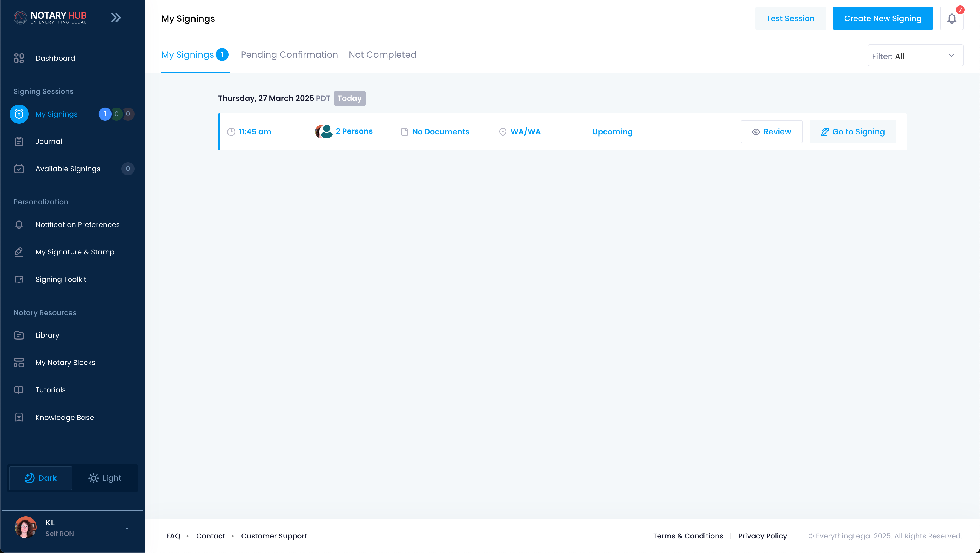
Task: Click the document icon beside No Documents
Action: click(404, 132)
